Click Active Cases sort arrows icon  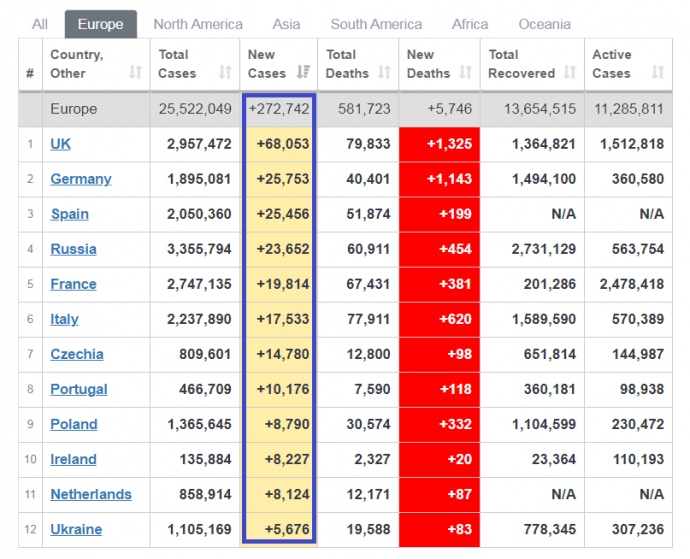657,73
